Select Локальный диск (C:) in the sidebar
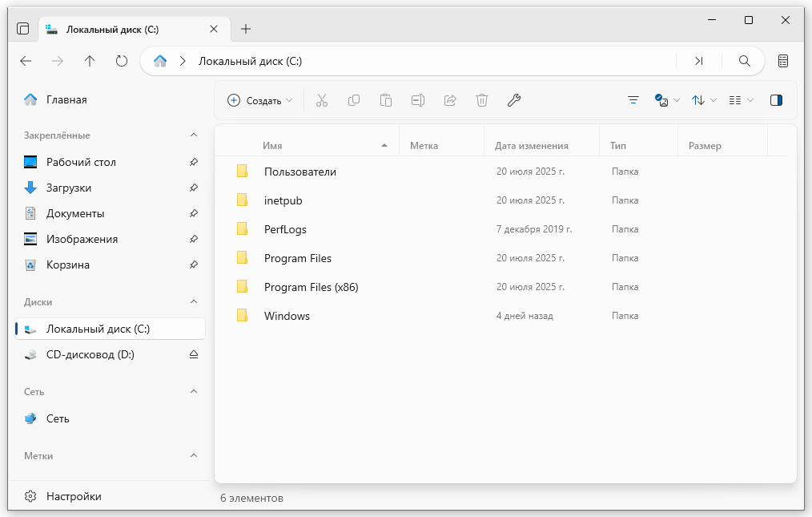 (110, 329)
